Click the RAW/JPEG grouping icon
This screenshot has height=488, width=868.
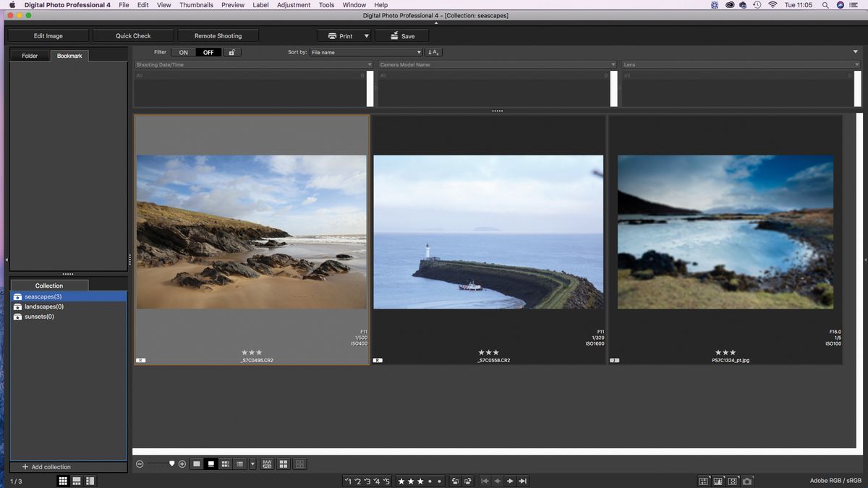point(267,464)
